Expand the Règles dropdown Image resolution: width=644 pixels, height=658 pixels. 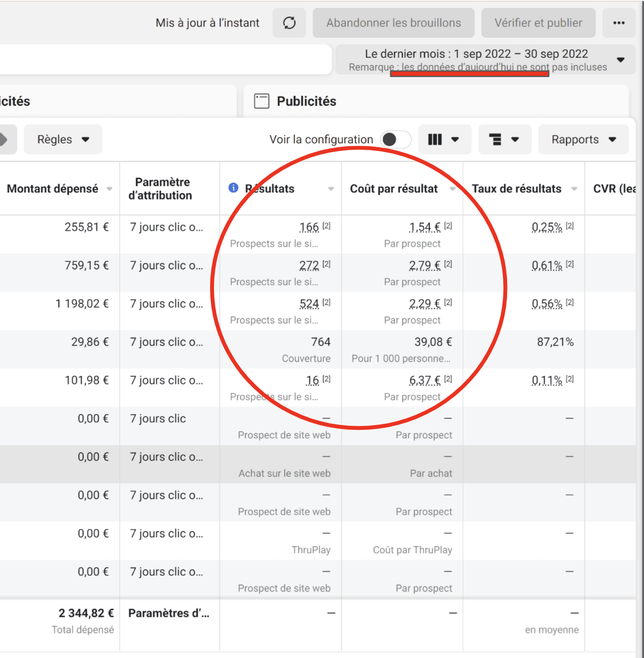coord(63,139)
